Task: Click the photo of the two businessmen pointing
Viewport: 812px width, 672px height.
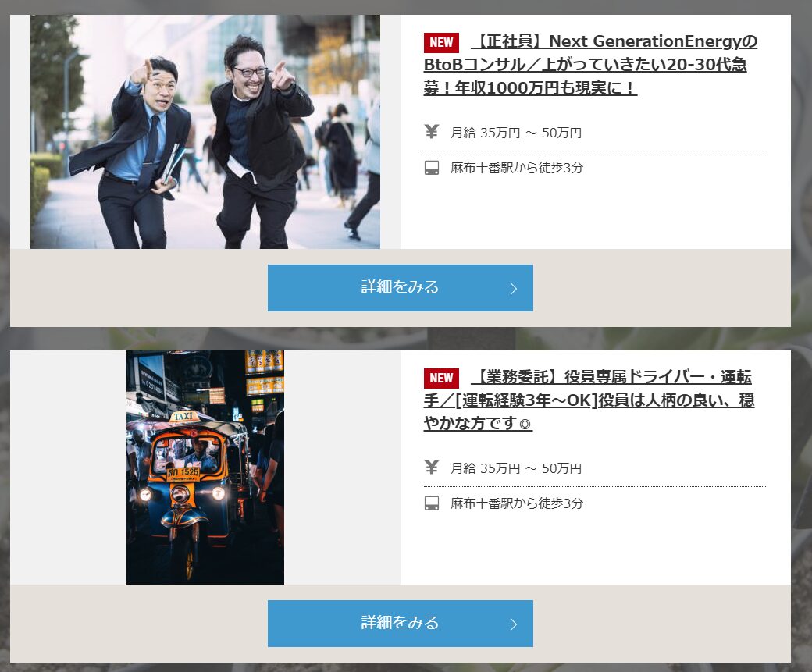Action: (x=205, y=131)
